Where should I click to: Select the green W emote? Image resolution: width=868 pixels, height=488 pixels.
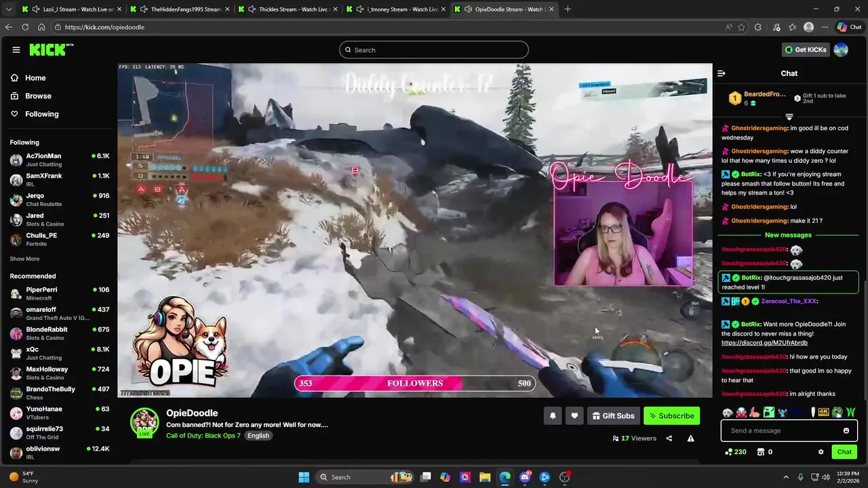pyautogui.click(x=851, y=412)
